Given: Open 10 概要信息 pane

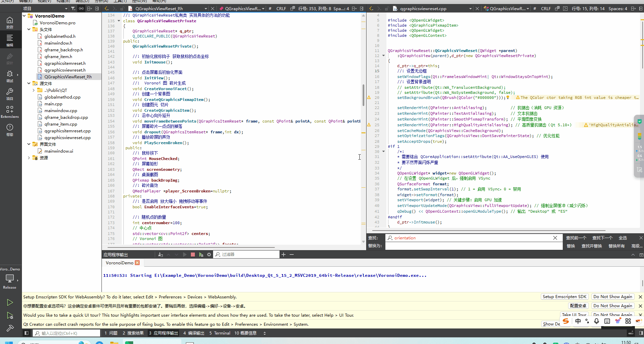Looking at the screenshot, I should pyautogui.click(x=245, y=333).
